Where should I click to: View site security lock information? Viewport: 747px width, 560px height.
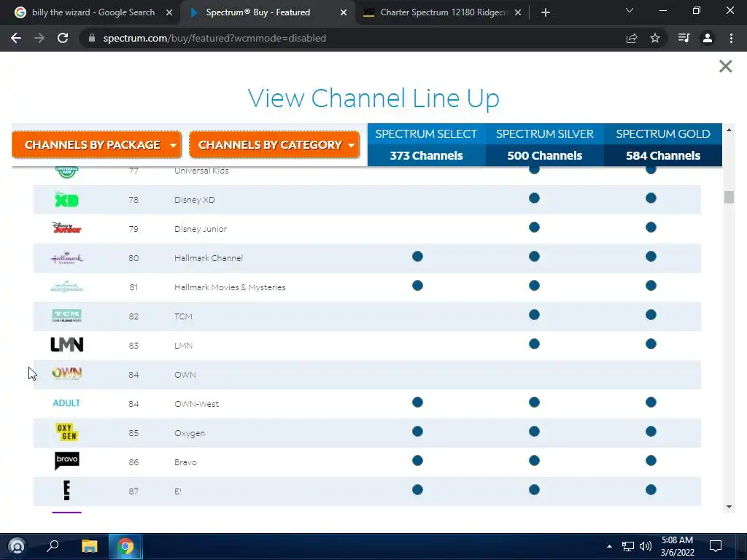[91, 38]
